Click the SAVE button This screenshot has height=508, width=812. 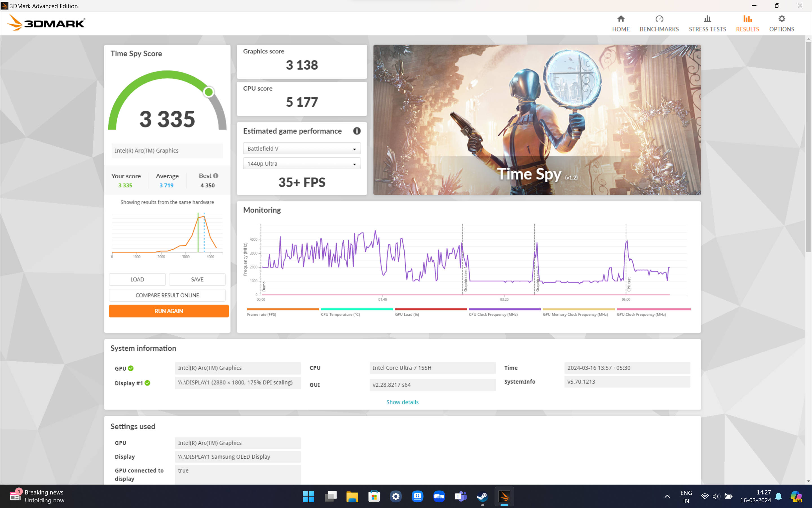(x=197, y=279)
